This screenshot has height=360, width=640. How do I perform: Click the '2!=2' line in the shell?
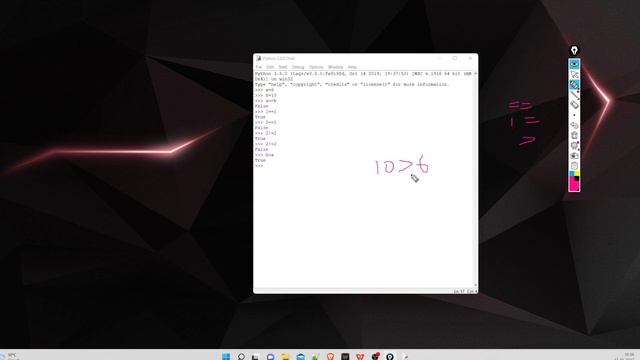click(x=265, y=144)
